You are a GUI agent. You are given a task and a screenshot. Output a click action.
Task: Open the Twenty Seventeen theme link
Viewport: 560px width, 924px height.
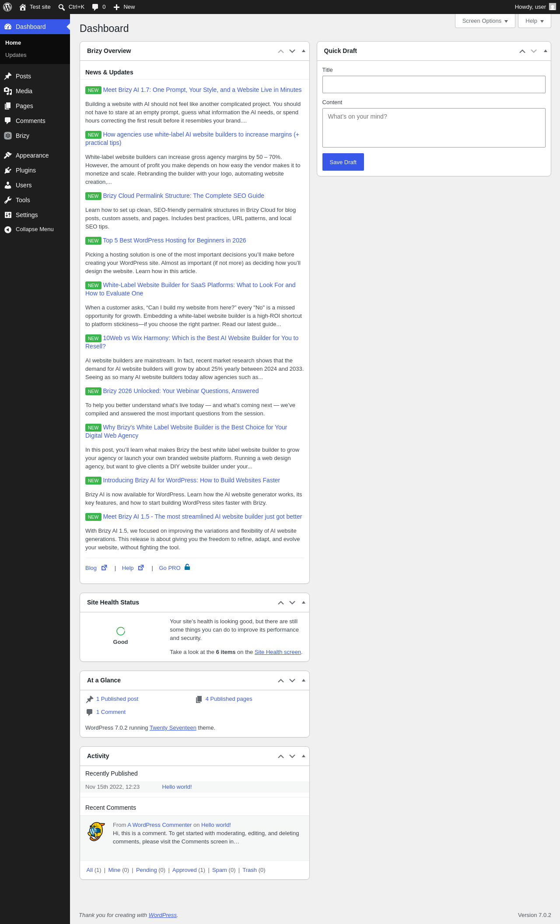173,728
